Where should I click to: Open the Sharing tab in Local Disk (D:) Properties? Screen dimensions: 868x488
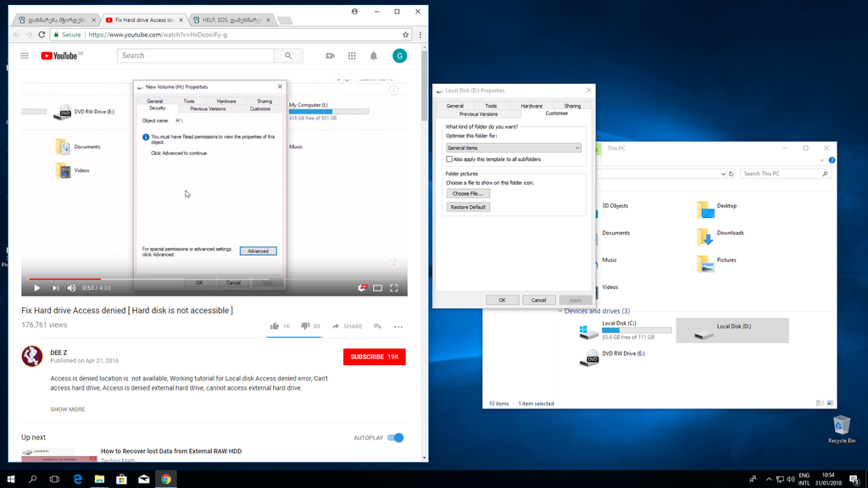click(572, 106)
